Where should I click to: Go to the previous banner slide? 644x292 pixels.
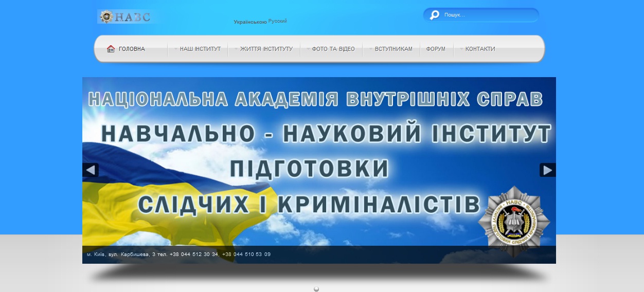tap(91, 170)
